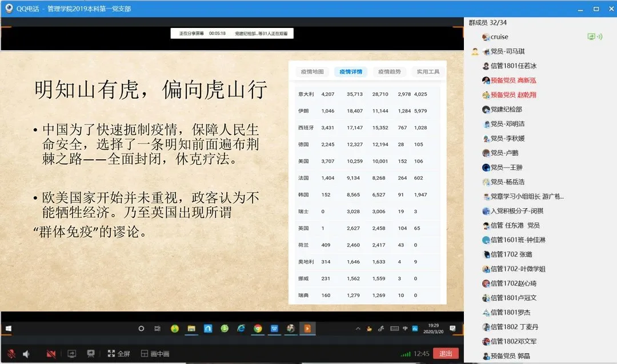The height and width of the screenshot is (364, 617).
Task: Open the taskbar notification center icon
Action: tap(452, 329)
